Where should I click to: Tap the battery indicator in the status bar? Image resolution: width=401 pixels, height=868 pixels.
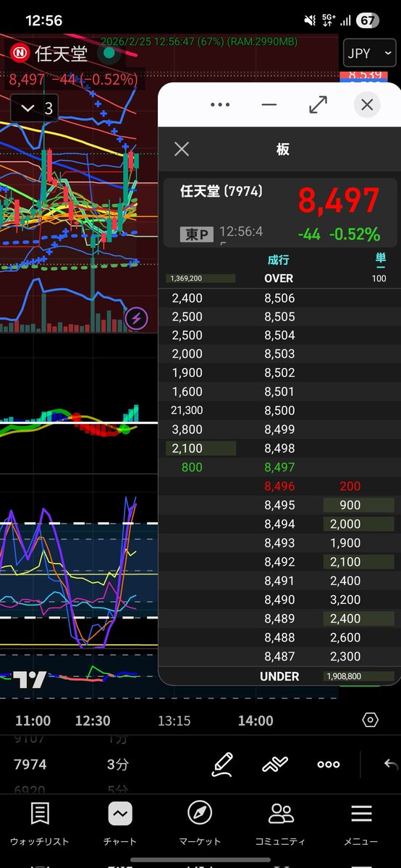point(367,20)
